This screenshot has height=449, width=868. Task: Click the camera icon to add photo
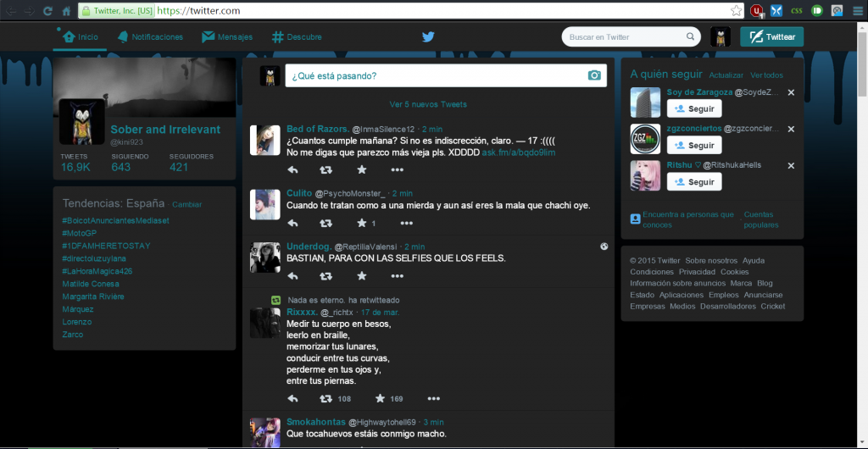pos(594,75)
